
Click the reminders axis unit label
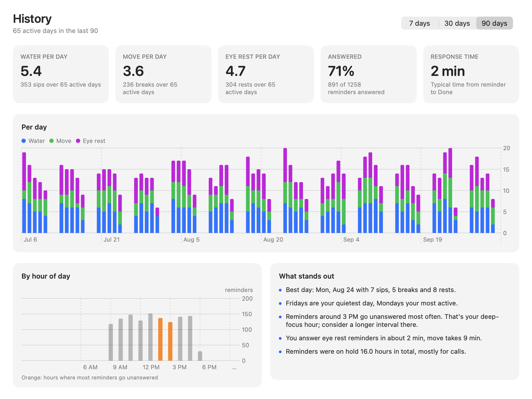(239, 290)
